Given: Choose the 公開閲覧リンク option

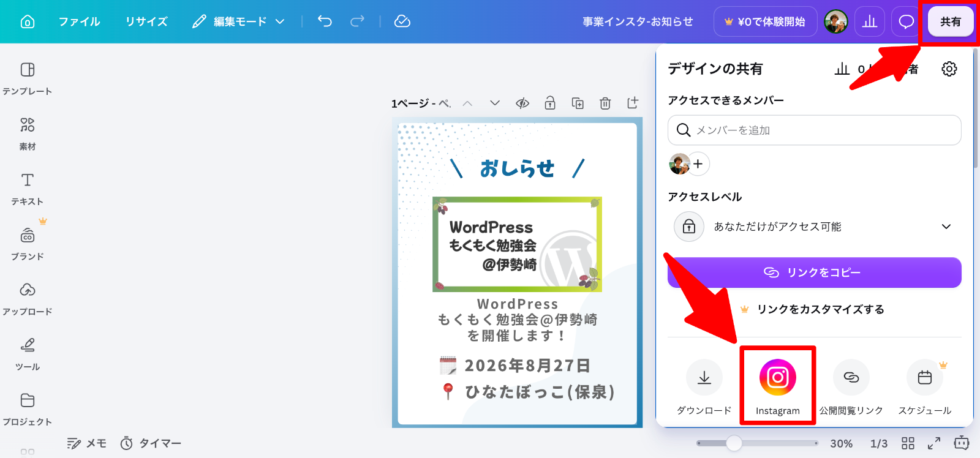Looking at the screenshot, I should 851,387.
